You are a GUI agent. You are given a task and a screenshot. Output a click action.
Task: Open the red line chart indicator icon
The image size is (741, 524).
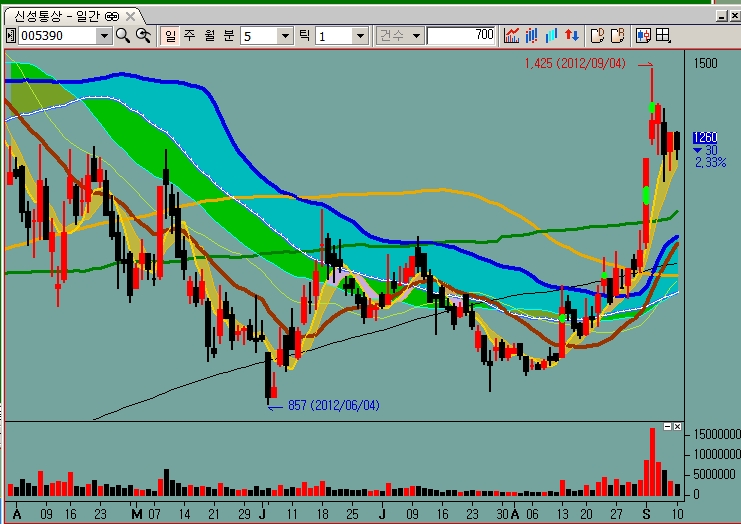(511, 35)
